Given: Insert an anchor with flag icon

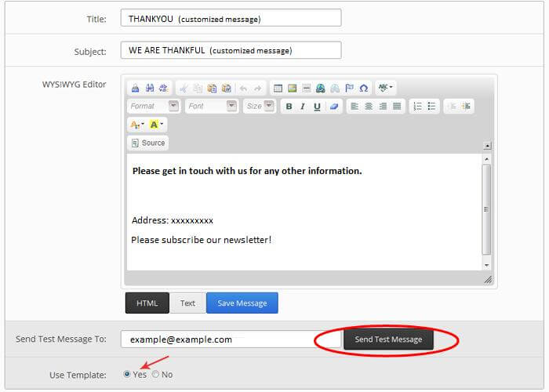Looking at the screenshot, I should 349,89.
